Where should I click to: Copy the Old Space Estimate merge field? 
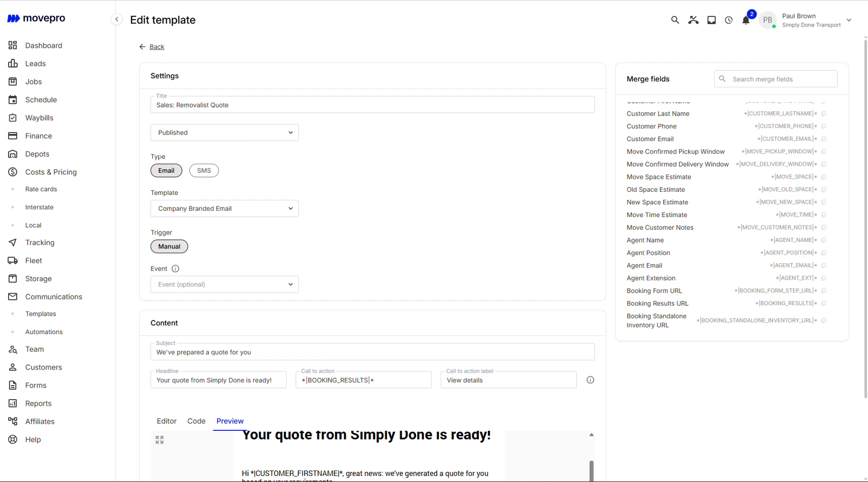pos(824,190)
